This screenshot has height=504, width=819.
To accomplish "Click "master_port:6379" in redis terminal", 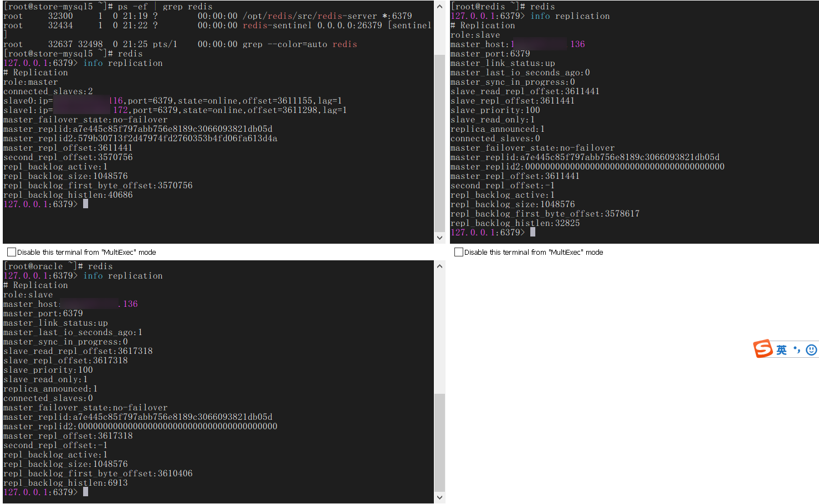I will click(490, 54).
